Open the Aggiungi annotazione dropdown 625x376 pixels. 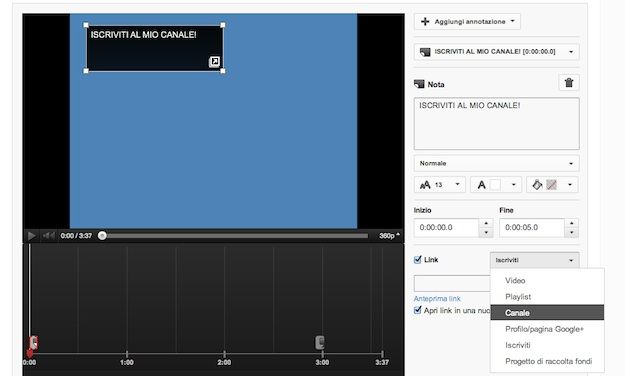[467, 22]
